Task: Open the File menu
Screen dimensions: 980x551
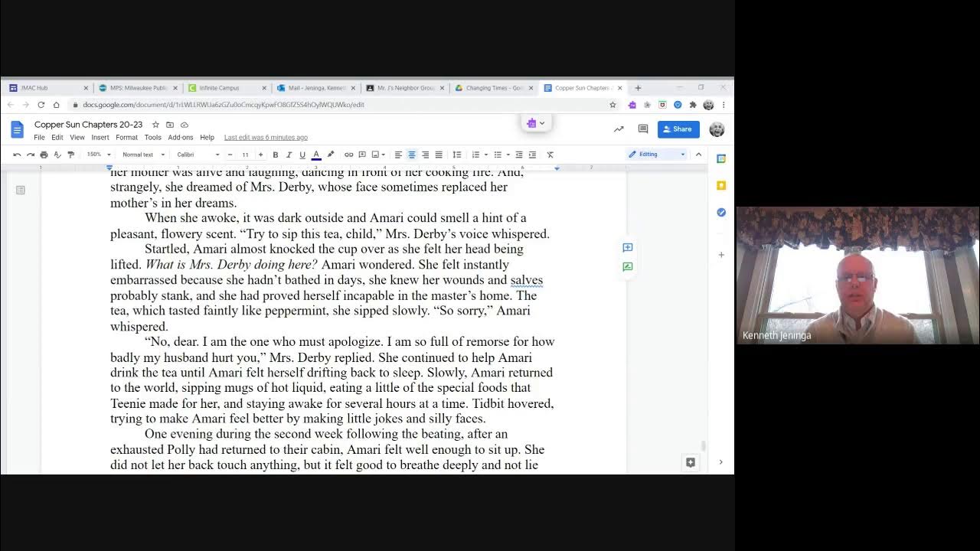Action: 39,138
